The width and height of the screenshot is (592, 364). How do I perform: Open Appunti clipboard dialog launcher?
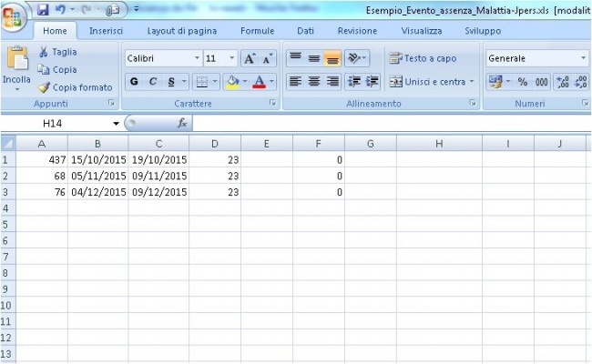pyautogui.click(x=111, y=103)
